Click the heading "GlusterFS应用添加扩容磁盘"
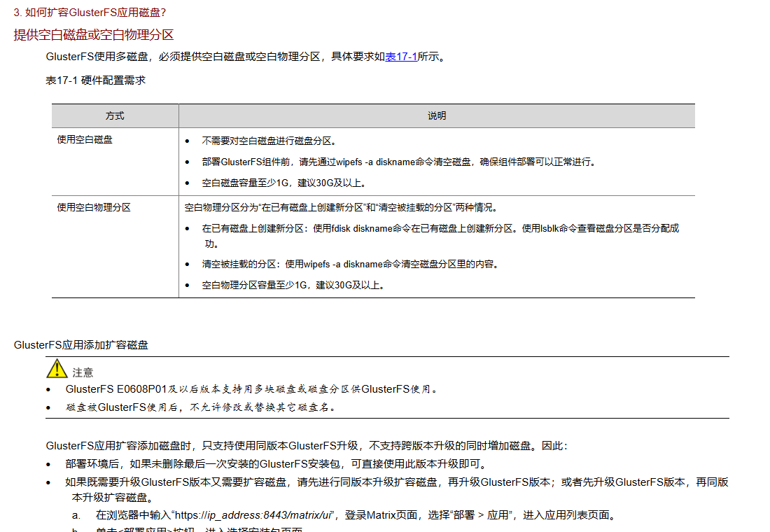 [x=81, y=345]
